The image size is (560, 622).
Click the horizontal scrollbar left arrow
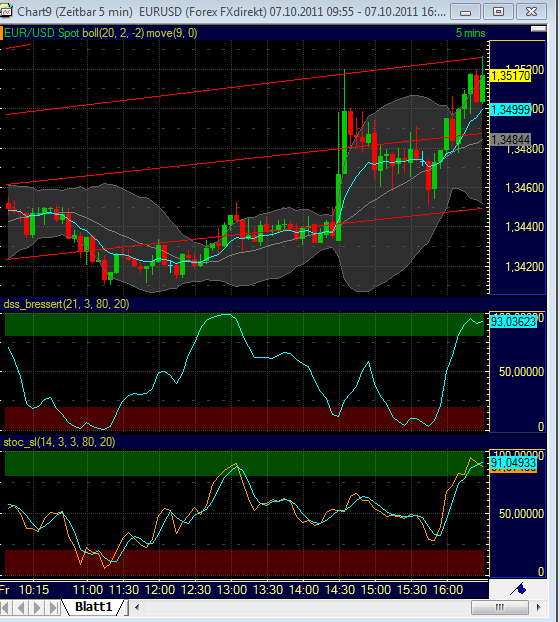(137, 607)
